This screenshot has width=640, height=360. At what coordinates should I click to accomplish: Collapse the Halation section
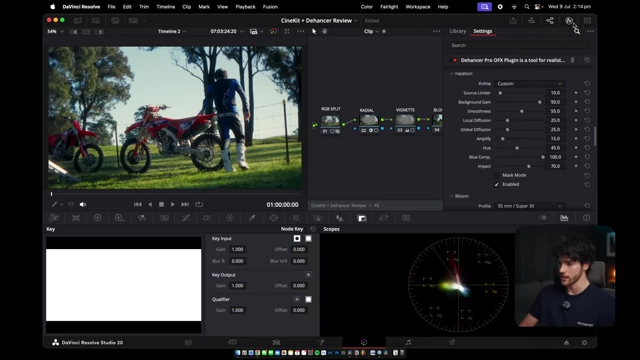451,73
